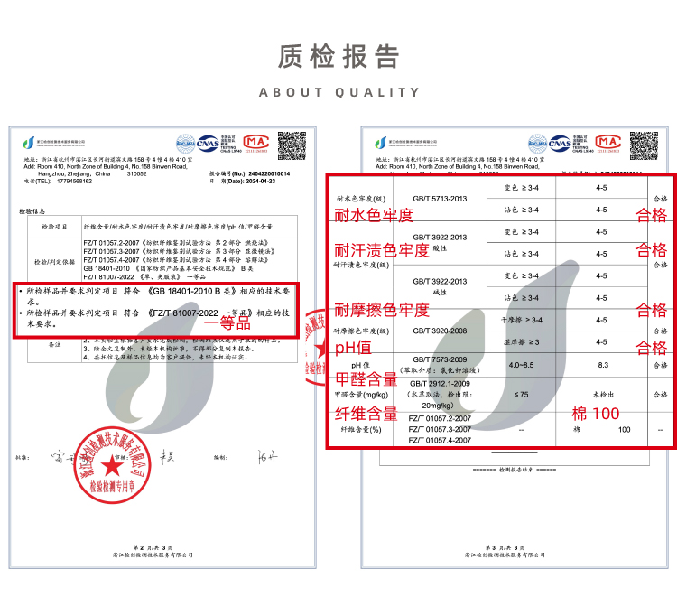
Task: Click the red 纤维含量 label
Action: click(366, 414)
